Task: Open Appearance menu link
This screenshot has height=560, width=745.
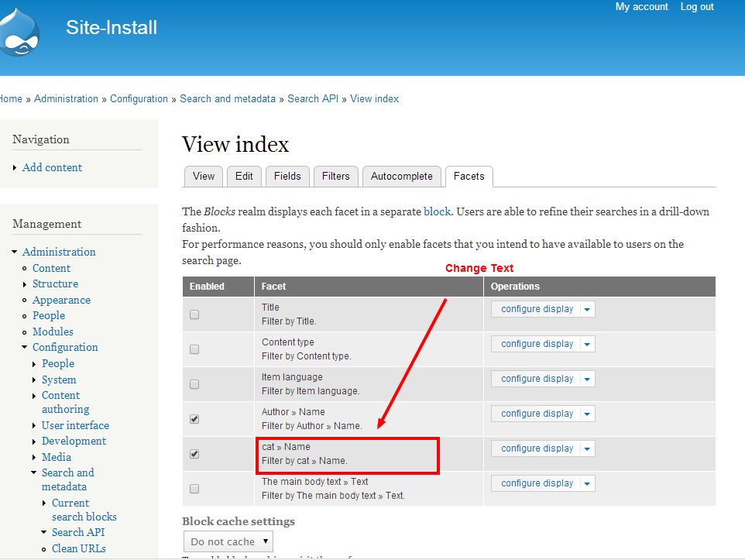Action: (x=61, y=300)
